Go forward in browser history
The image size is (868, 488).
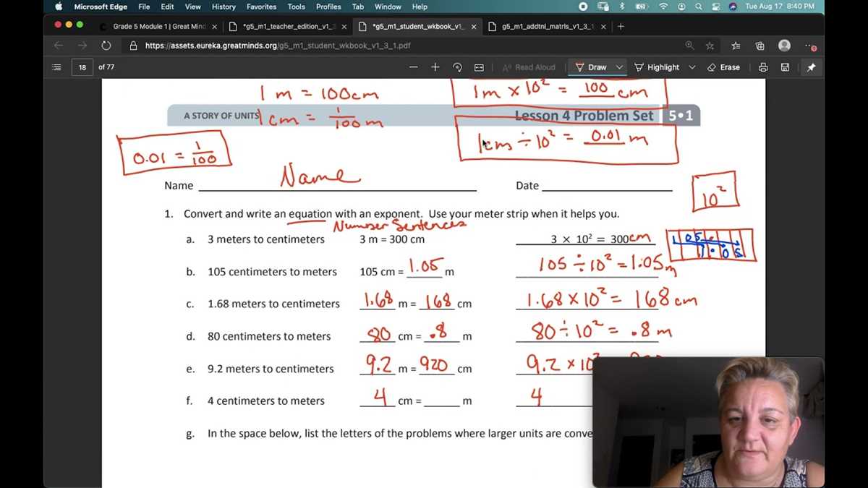(82, 45)
